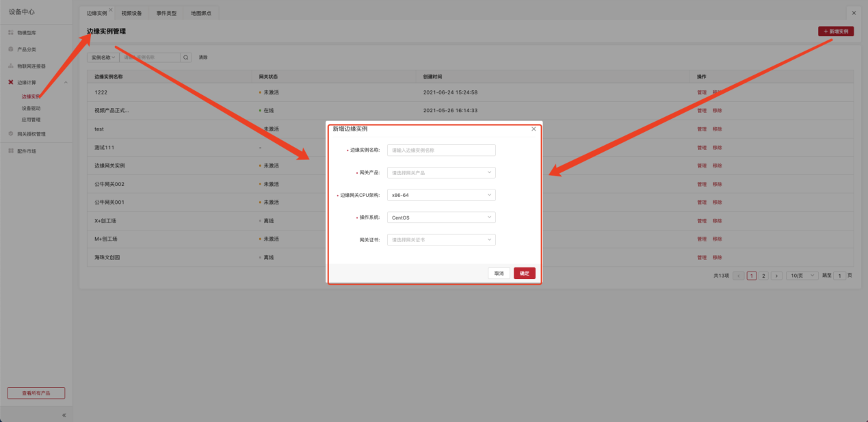
Task: Open the 边缘网关CPU架构 dropdown showing x86-64
Action: pyautogui.click(x=441, y=195)
